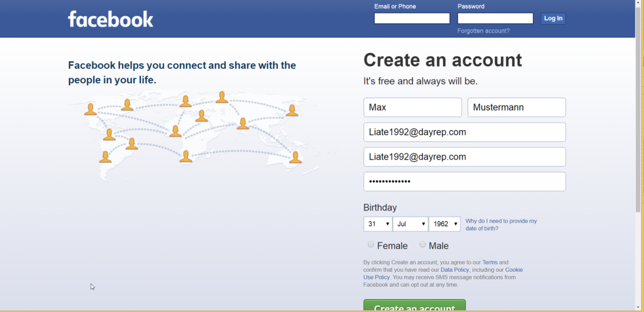Focus the Email or Phone login field

coord(412,18)
